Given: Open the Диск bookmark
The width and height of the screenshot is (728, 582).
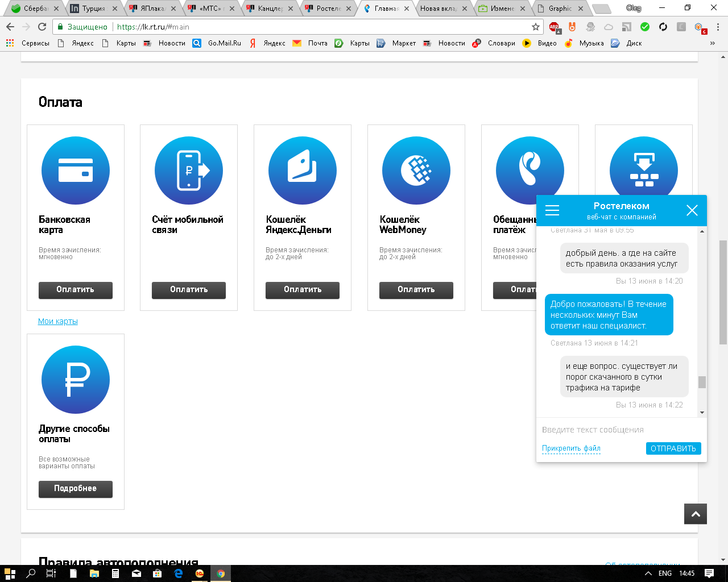Looking at the screenshot, I should coord(627,43).
